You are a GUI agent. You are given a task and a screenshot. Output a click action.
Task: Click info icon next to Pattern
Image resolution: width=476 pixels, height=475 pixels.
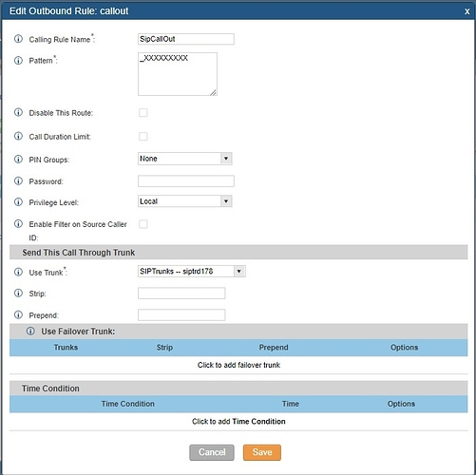pyautogui.click(x=18, y=60)
